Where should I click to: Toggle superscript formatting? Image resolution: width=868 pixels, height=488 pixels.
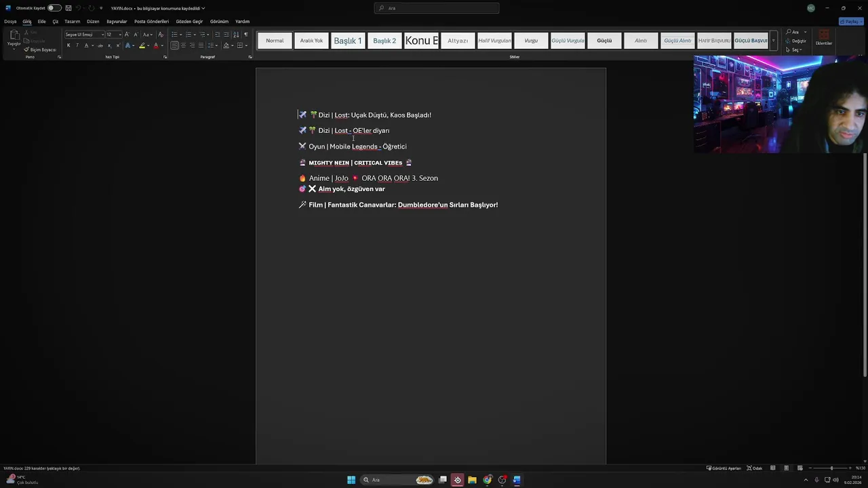pyautogui.click(x=117, y=45)
